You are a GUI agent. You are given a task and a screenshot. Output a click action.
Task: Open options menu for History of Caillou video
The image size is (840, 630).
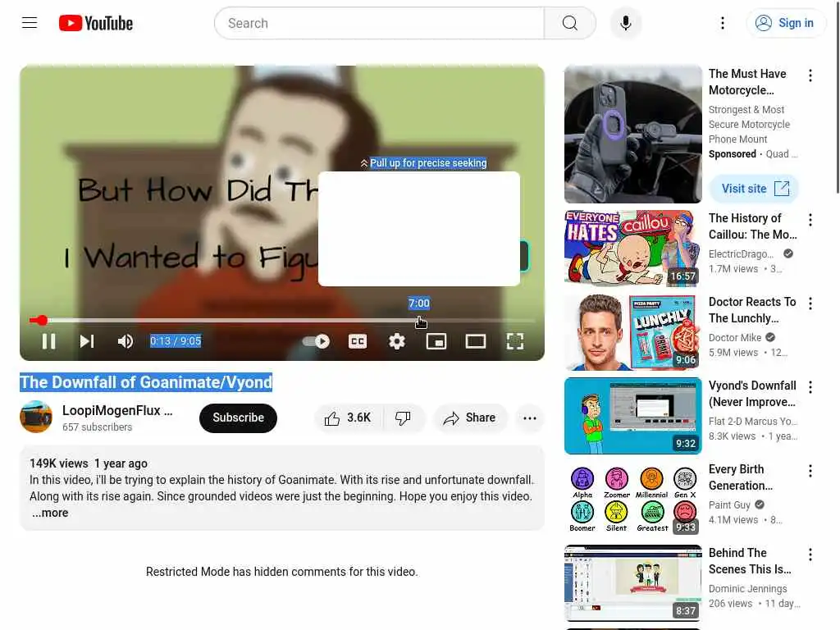(x=810, y=220)
